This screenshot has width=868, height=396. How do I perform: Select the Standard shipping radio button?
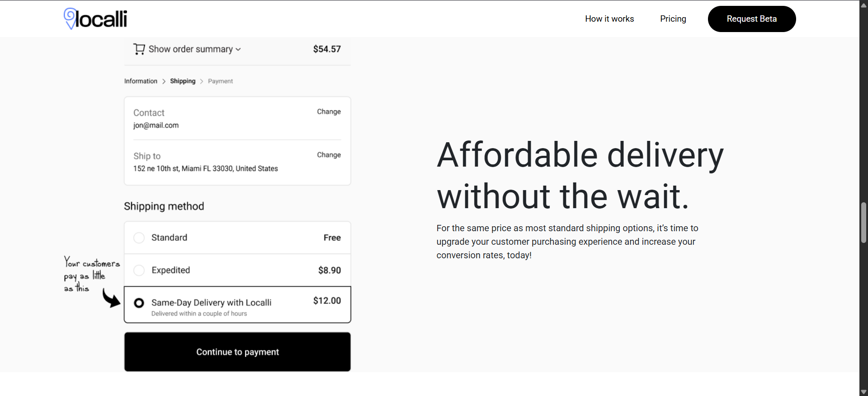coord(139,238)
